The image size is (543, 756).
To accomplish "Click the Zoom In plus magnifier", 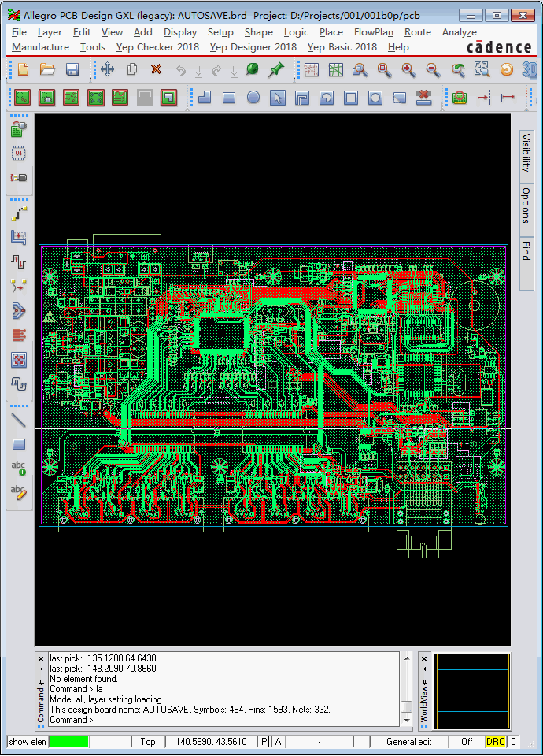I will click(408, 70).
